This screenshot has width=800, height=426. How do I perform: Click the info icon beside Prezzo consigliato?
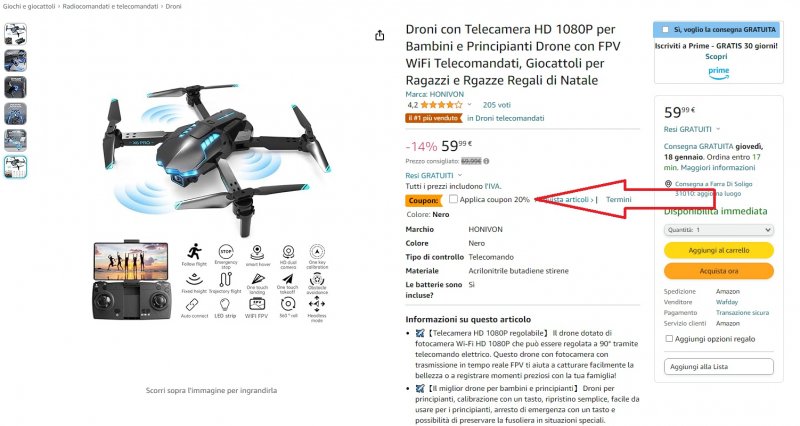click(x=486, y=161)
